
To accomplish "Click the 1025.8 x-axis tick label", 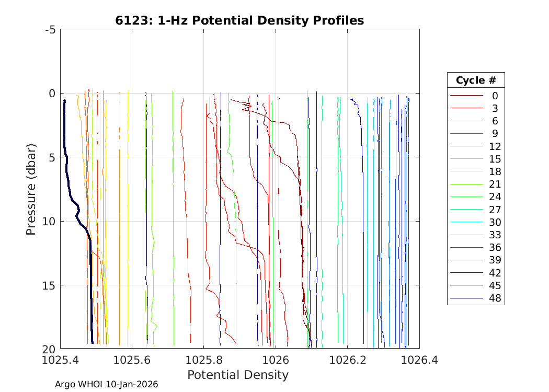I will [x=204, y=360].
